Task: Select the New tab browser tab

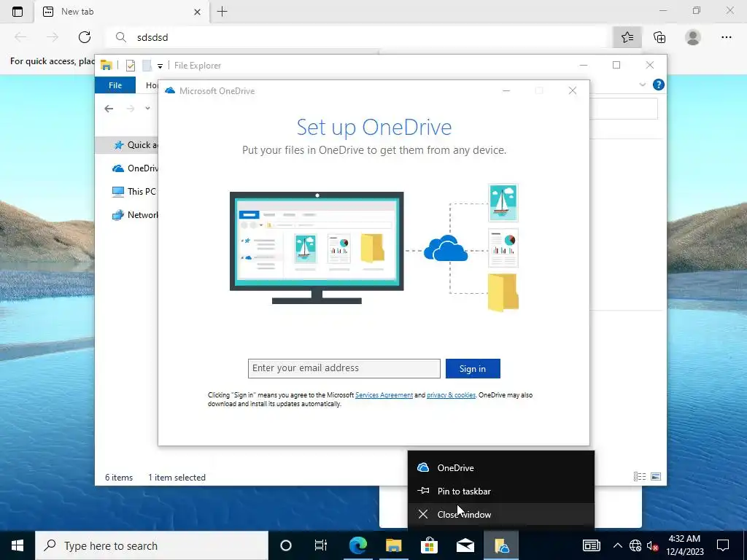Action: point(122,12)
